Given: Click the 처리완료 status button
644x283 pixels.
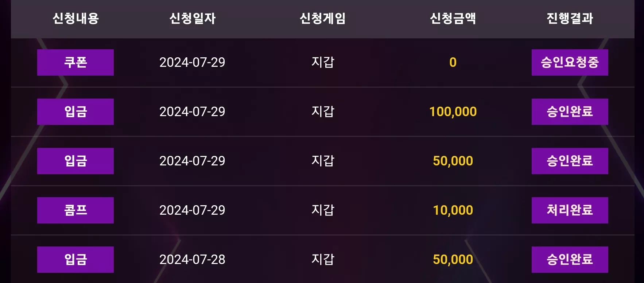Looking at the screenshot, I should tap(570, 210).
